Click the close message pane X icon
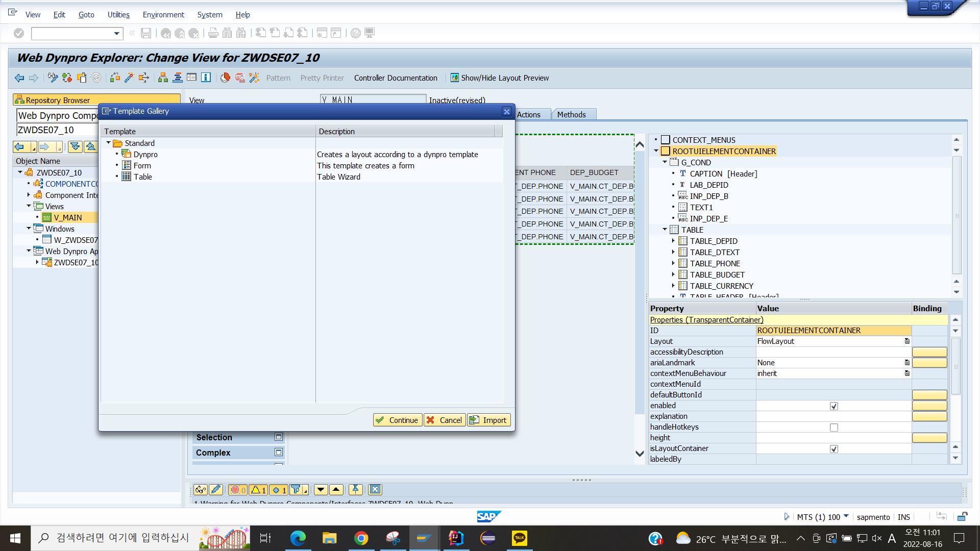The image size is (980, 551). 375,490
